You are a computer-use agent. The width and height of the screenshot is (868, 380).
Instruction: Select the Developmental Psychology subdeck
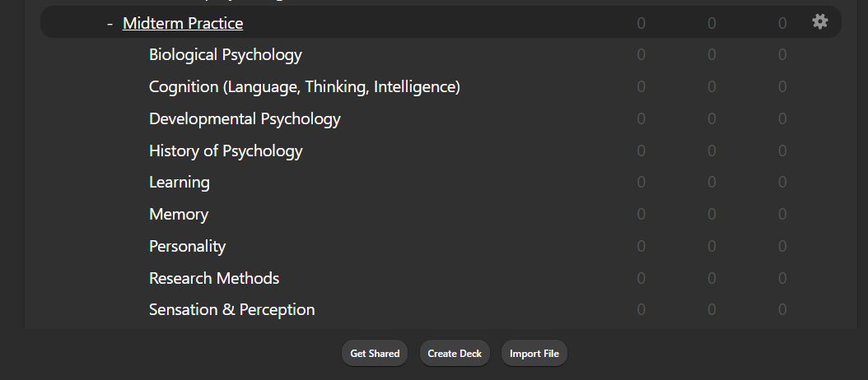tap(245, 119)
